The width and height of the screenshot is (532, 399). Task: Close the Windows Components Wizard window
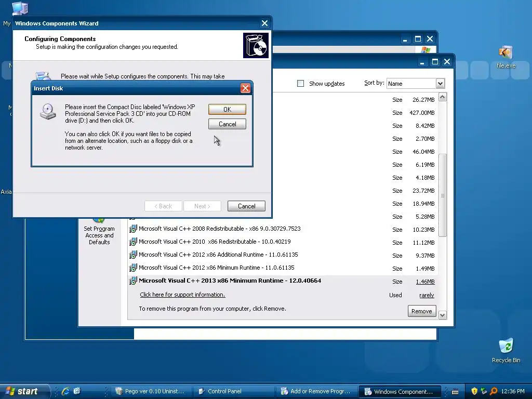click(264, 23)
